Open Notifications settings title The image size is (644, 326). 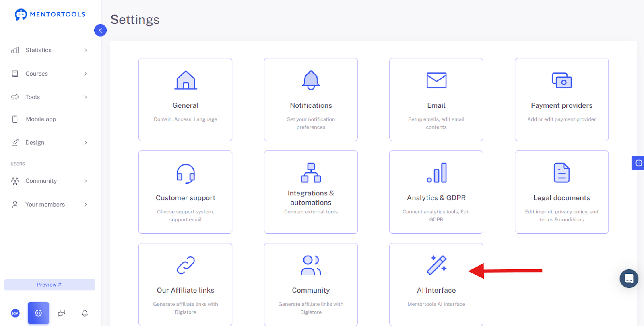coord(311,105)
